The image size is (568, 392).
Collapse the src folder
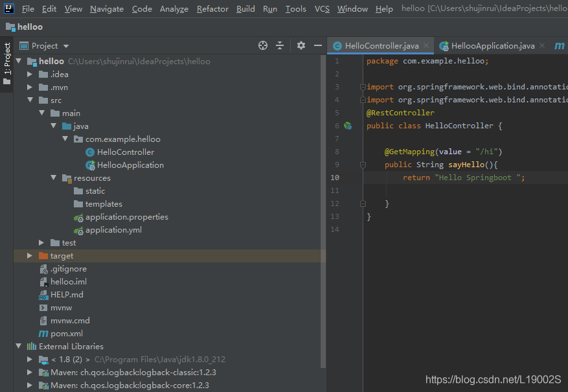[x=30, y=100]
